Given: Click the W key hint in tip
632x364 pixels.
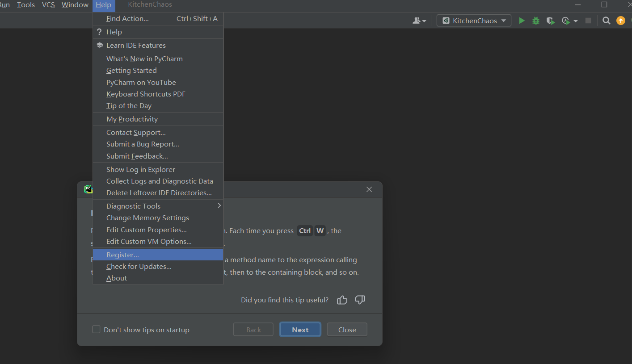Looking at the screenshot, I should [320, 231].
